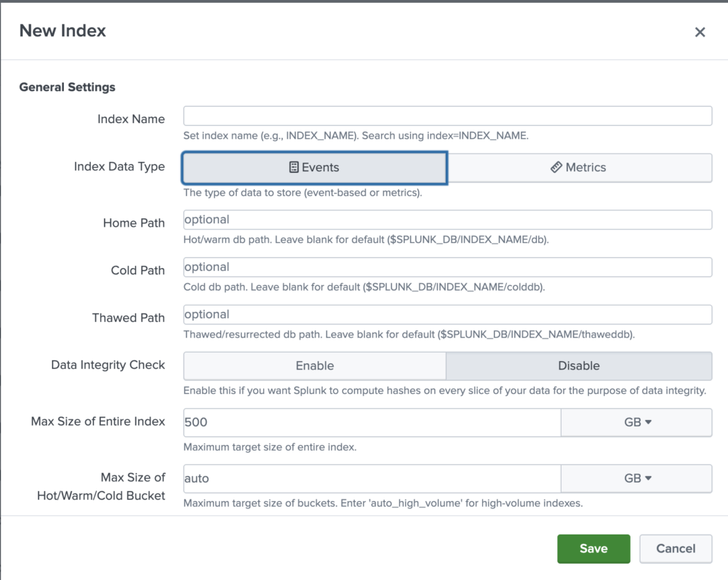Click the 'Home Path' label
The width and height of the screenshot is (728, 580).
coord(134,223)
